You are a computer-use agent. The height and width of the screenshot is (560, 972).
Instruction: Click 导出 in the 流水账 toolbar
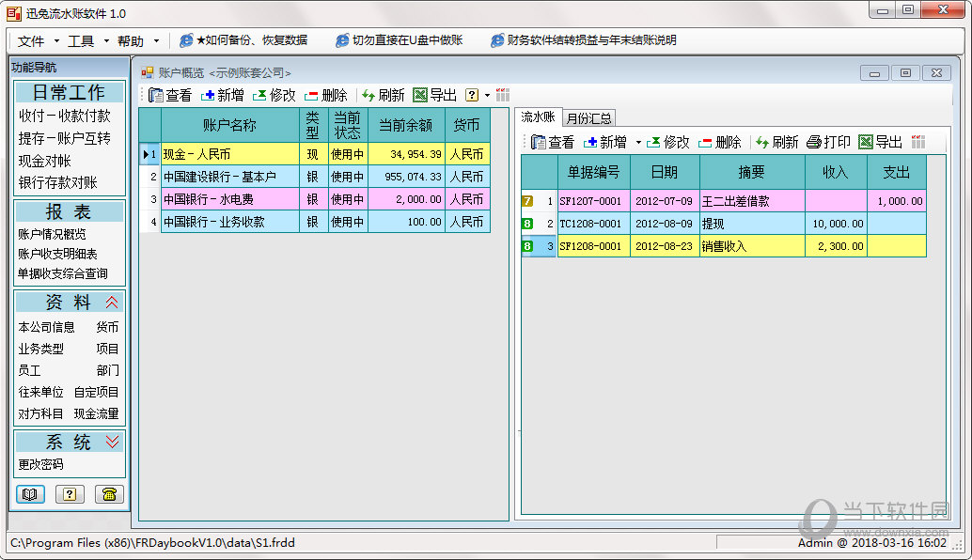pos(880,142)
